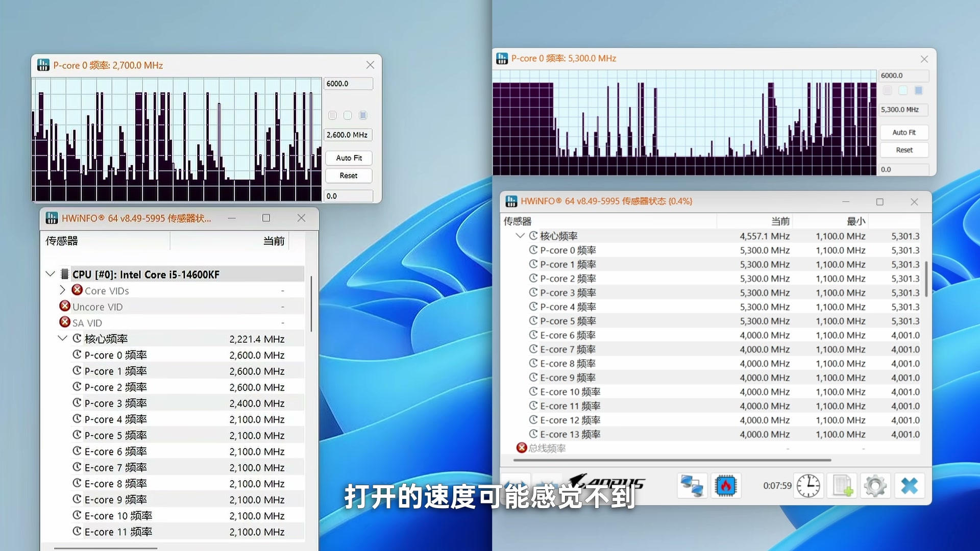The image size is (980, 551).
Task: Click the first color square in right graph window
Action: pyautogui.click(x=888, y=90)
